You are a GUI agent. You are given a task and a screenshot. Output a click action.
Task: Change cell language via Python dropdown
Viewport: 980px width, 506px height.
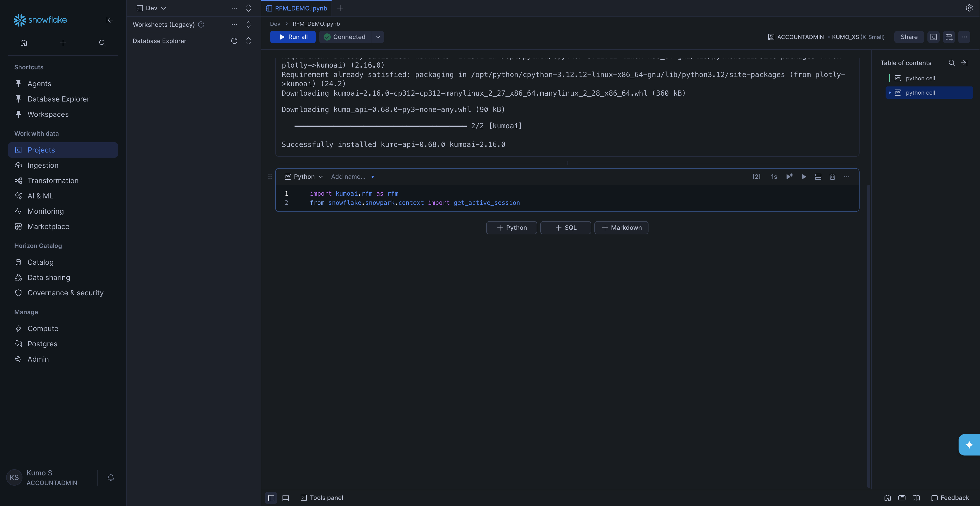[x=304, y=177]
